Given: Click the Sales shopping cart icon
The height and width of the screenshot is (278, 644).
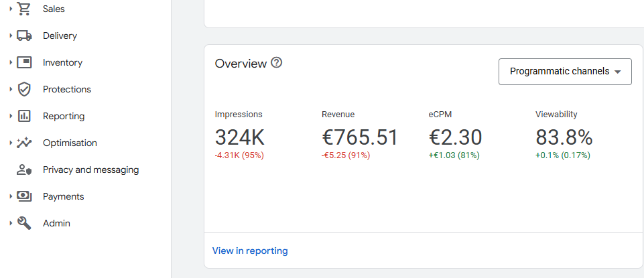Looking at the screenshot, I should [x=24, y=9].
